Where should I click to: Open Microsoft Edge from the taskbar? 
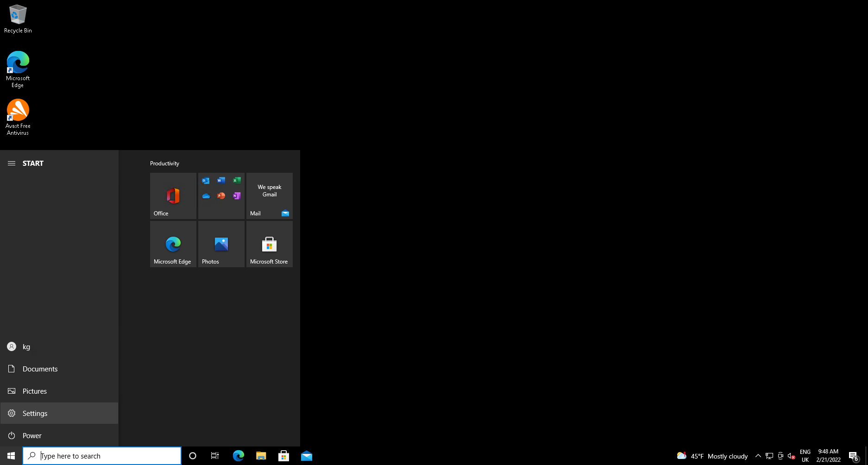pos(239,456)
